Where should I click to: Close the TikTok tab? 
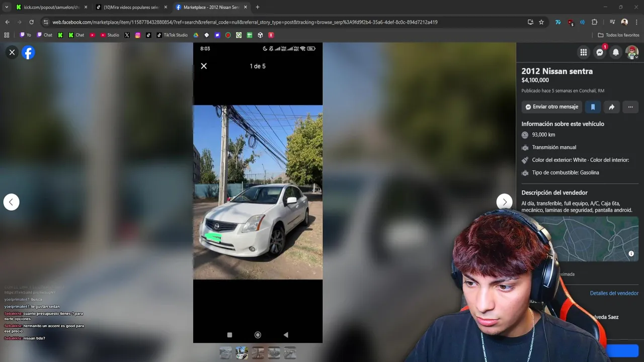point(166,7)
